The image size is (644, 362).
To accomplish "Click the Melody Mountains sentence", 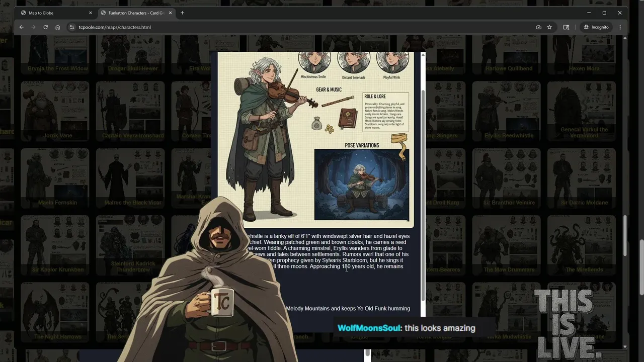I will pyautogui.click(x=348, y=308).
